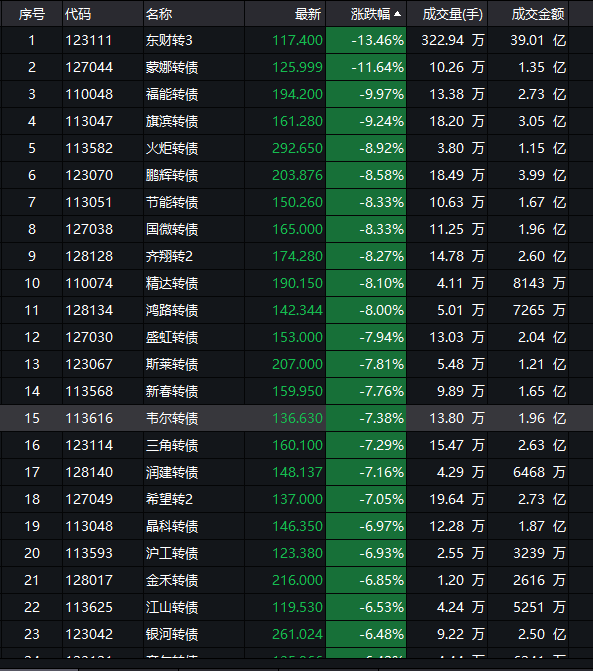Sort by the 涨跌幅 column header

point(371,14)
